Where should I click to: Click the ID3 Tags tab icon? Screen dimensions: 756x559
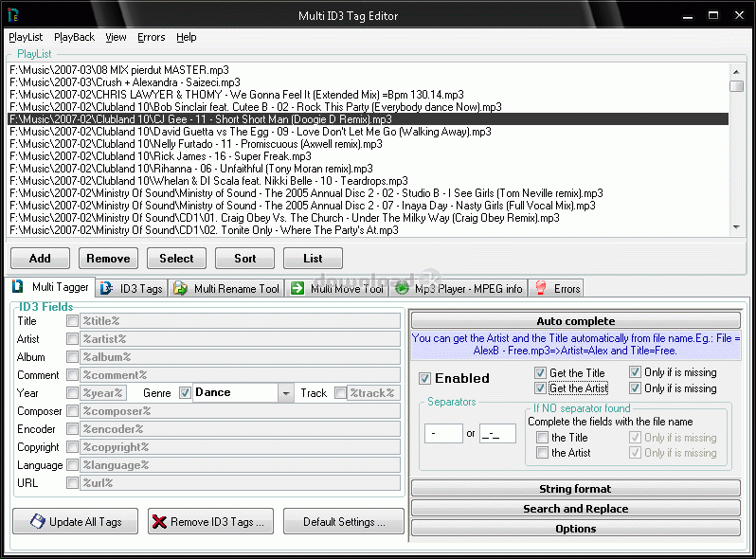click(x=106, y=288)
